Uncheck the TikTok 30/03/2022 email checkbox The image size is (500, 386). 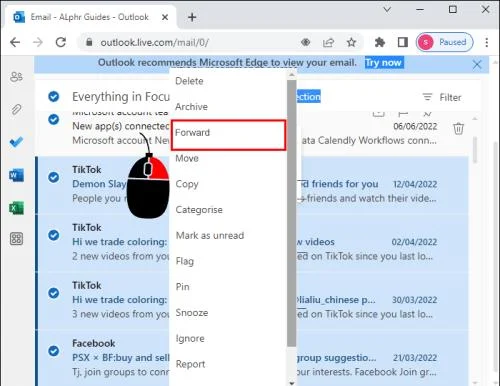pyautogui.click(x=54, y=293)
